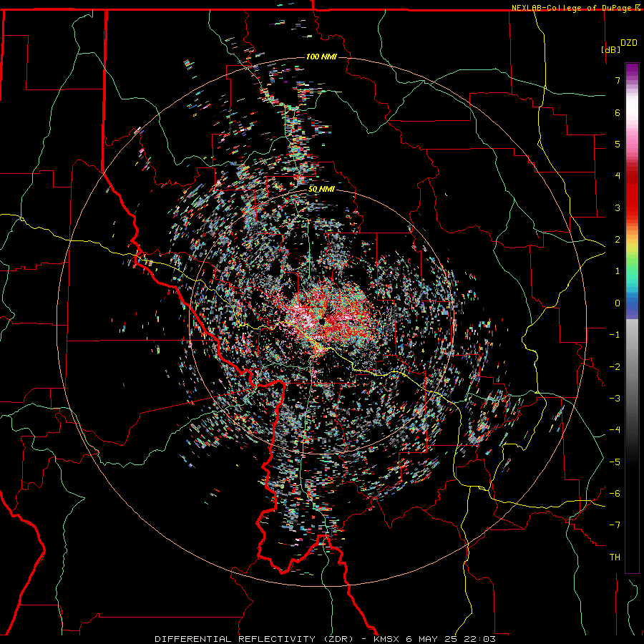The image size is (644, 644).
Task: Click the scale value 0
Action: click(x=618, y=303)
